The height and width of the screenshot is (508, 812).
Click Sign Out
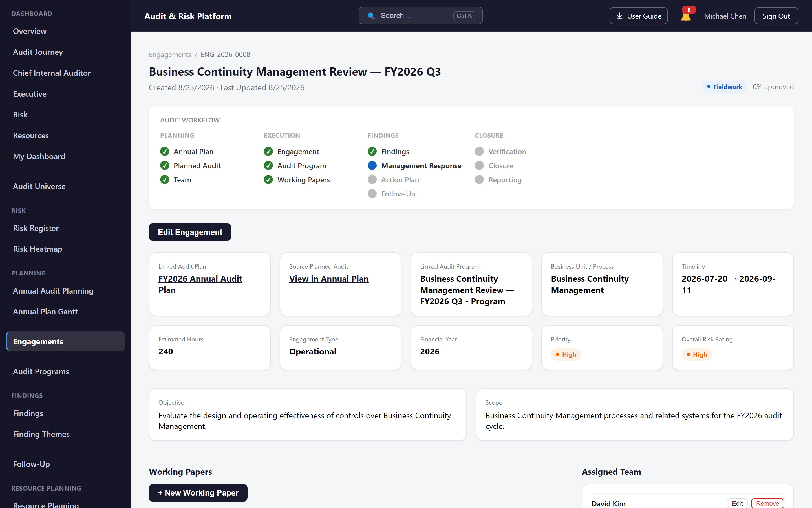point(776,16)
